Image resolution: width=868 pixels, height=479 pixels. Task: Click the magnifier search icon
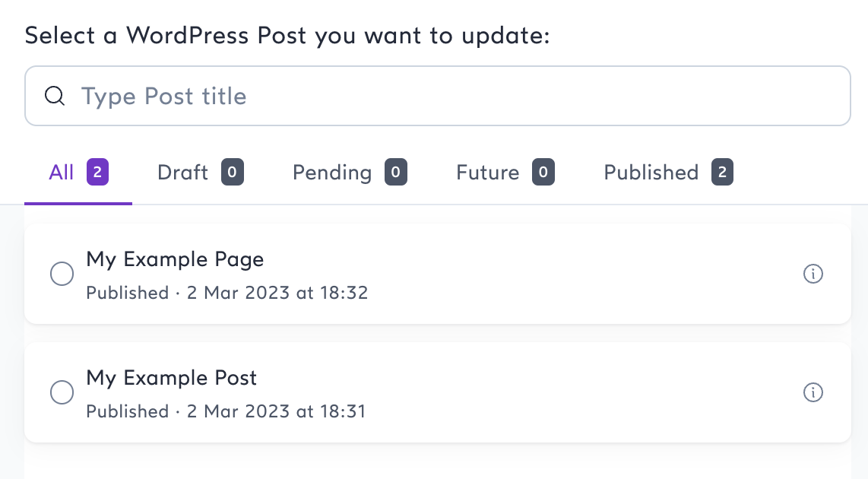[55, 97]
